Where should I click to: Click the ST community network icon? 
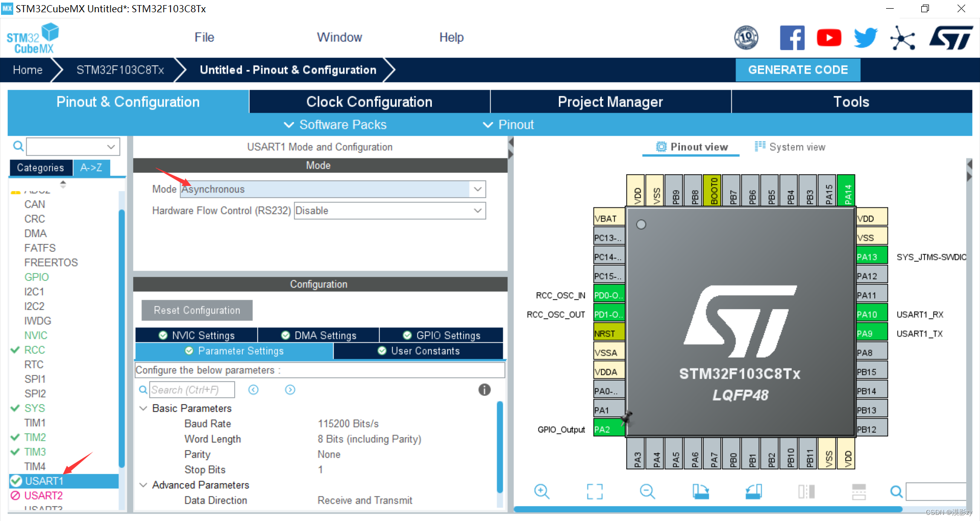(902, 38)
